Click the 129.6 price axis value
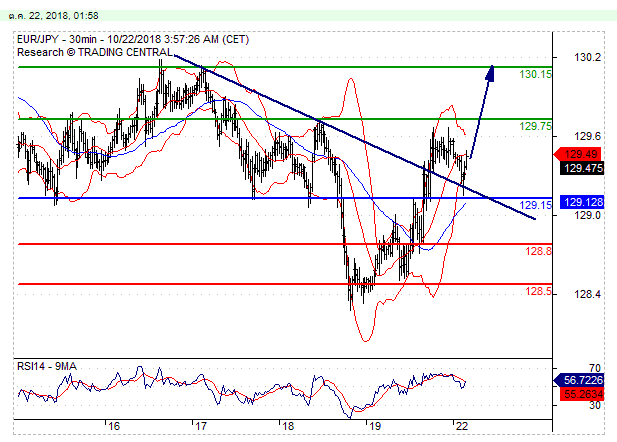This screenshot has height=442, width=617. [587, 136]
